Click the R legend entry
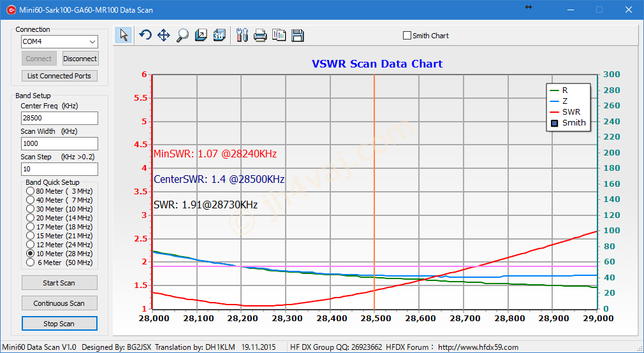 559,90
